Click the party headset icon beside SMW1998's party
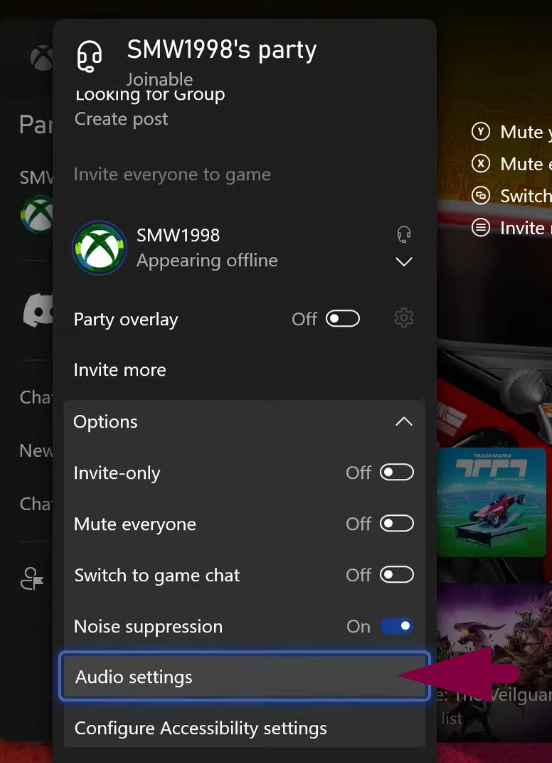 pyautogui.click(x=90, y=56)
